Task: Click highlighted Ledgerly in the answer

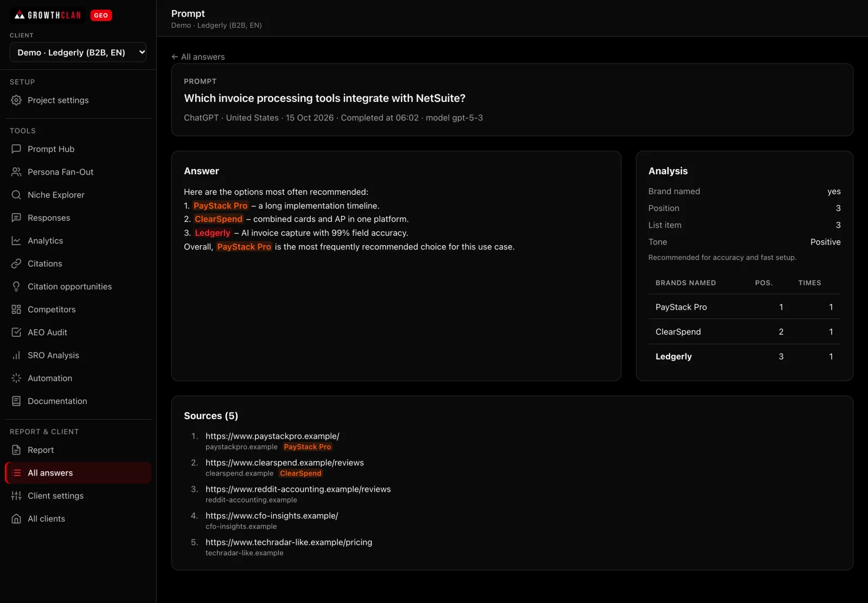Action: point(213,233)
